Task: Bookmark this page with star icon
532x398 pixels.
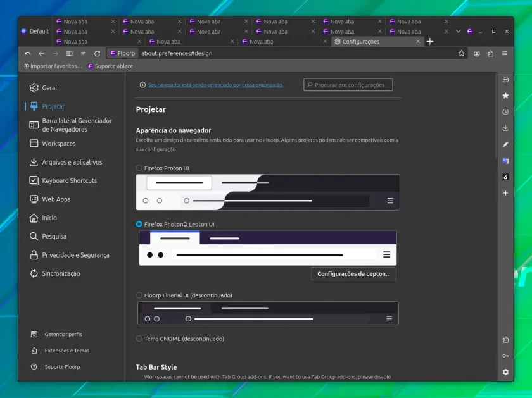Action: [462, 53]
